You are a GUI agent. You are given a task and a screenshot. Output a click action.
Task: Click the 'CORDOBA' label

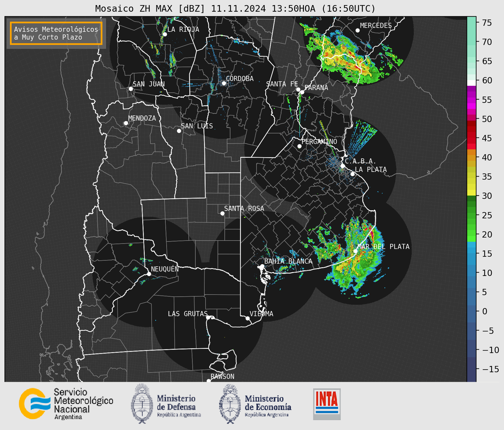[240, 78]
